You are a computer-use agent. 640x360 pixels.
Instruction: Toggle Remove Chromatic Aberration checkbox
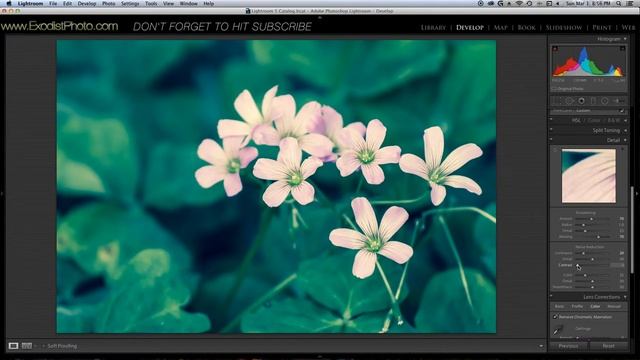point(555,317)
